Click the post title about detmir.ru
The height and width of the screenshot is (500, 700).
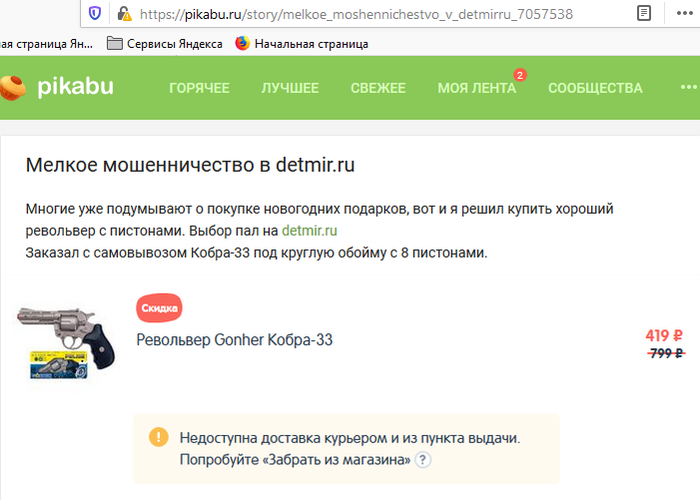pyautogui.click(x=190, y=165)
